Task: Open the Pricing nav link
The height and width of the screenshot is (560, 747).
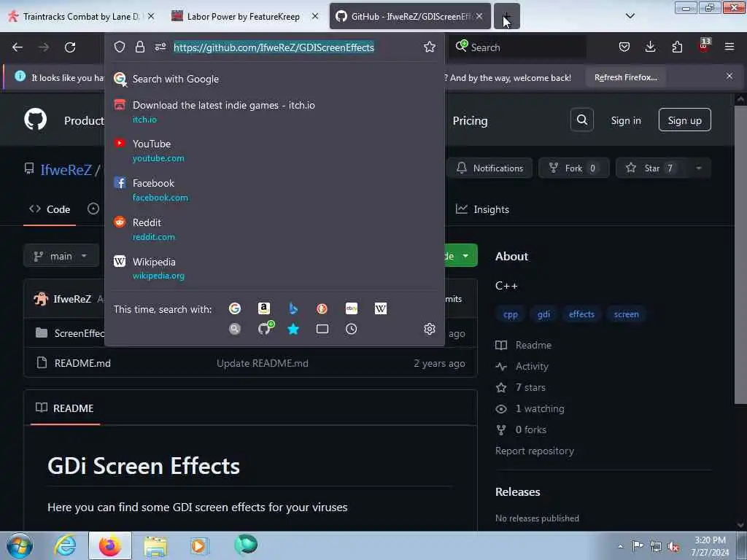Action: click(x=470, y=121)
